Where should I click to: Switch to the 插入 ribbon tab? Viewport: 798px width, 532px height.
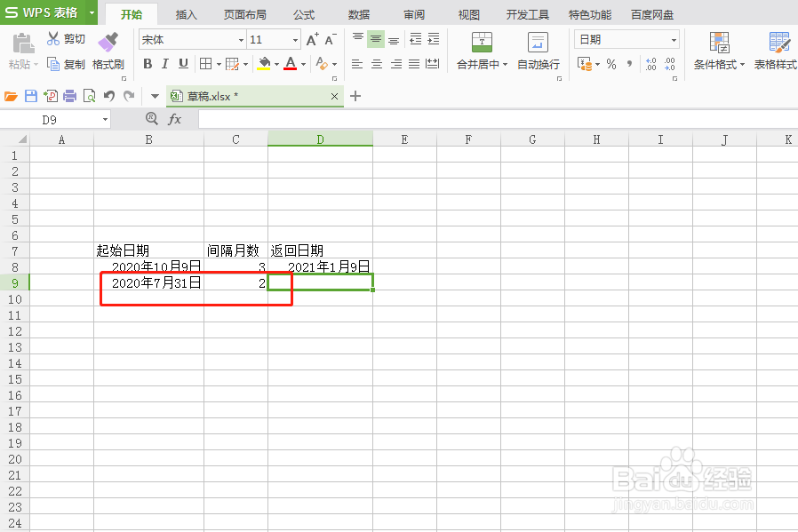click(x=185, y=13)
